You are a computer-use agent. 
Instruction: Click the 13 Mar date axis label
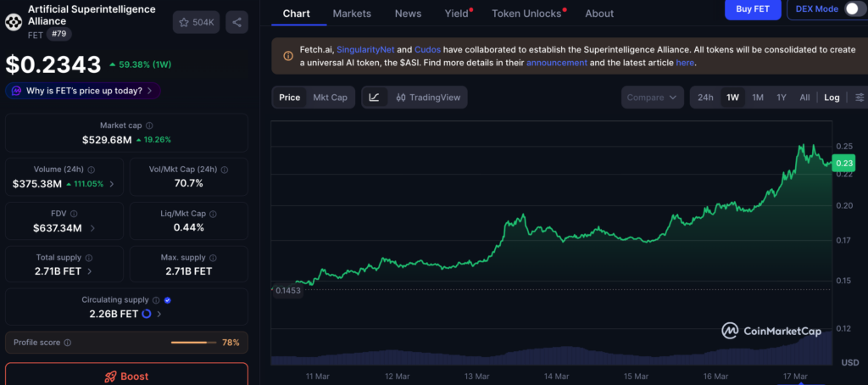(476, 377)
